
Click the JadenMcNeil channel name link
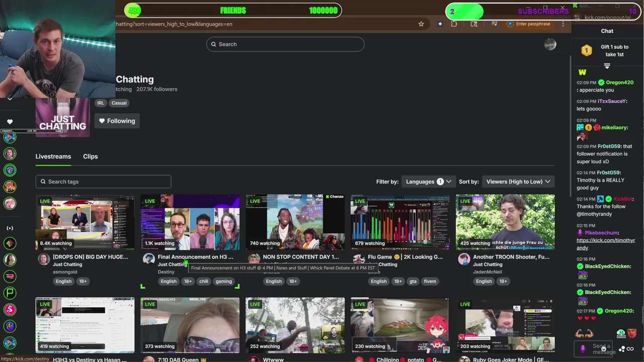488,272
